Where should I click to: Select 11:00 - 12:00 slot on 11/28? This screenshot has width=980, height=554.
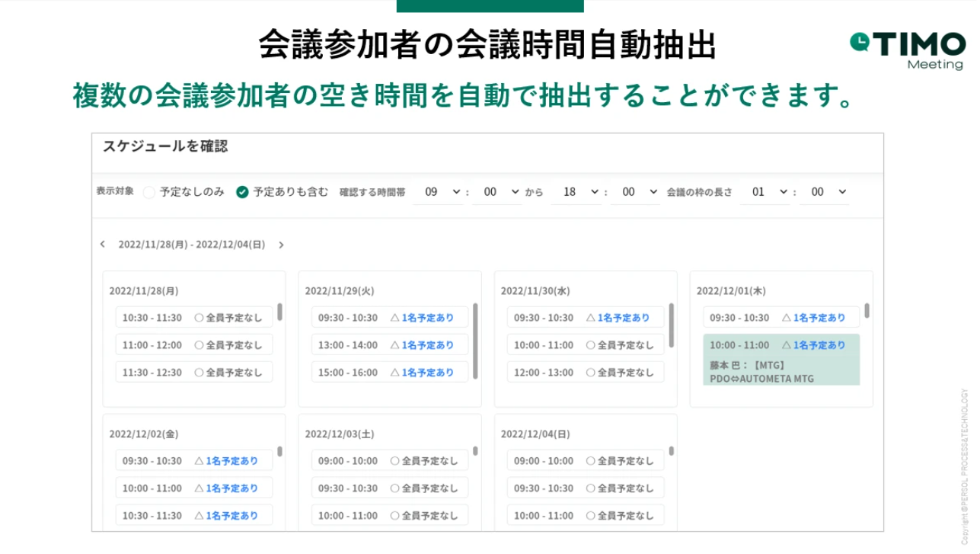click(x=194, y=345)
